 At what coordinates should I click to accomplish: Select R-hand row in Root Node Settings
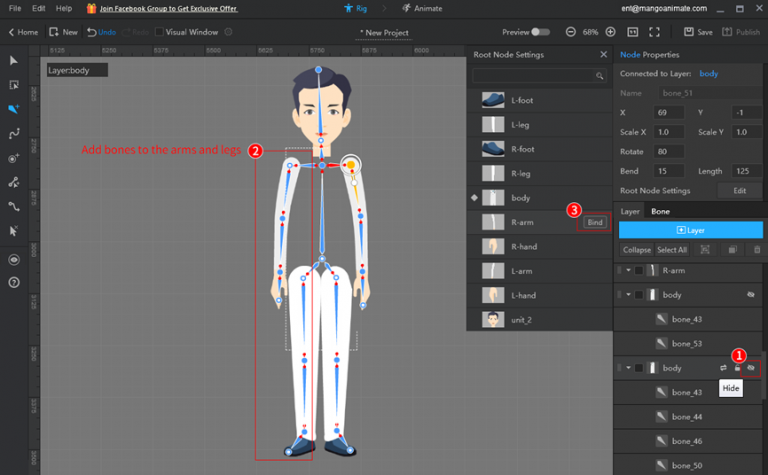click(539, 247)
